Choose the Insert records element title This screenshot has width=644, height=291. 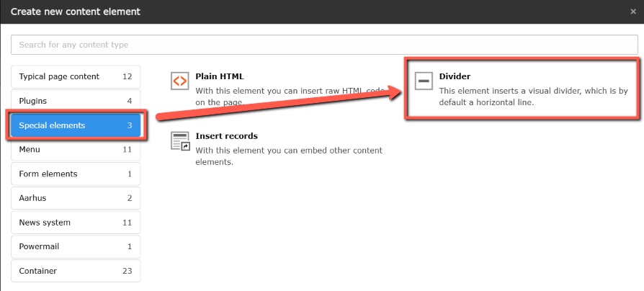point(226,135)
